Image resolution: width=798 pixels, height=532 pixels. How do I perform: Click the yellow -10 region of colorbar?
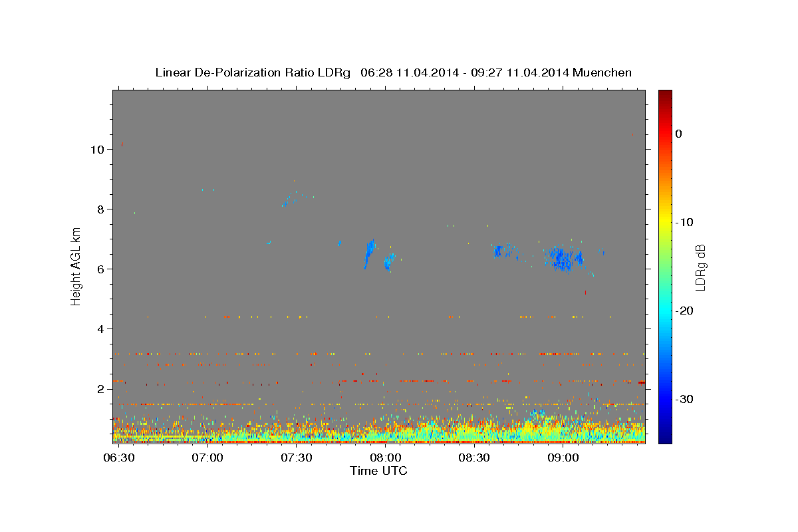pos(665,222)
